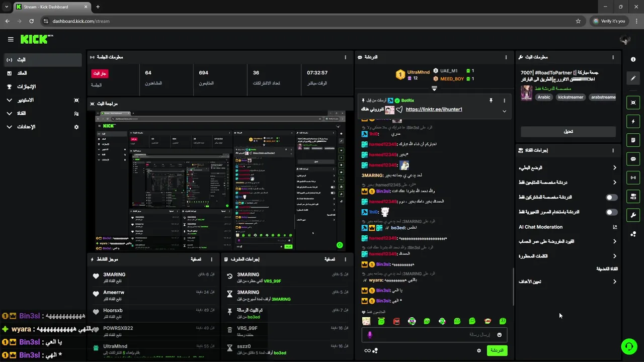Viewport: 644px width, 362px height.
Task: Expand the Settings (الإعدادات) sidebar section
Action: [42, 127]
